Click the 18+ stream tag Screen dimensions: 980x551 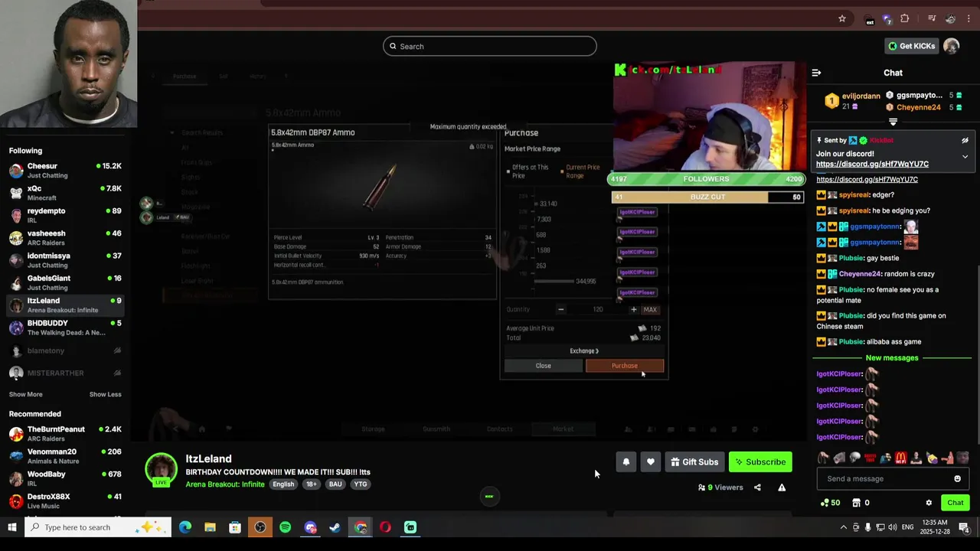[312, 484]
